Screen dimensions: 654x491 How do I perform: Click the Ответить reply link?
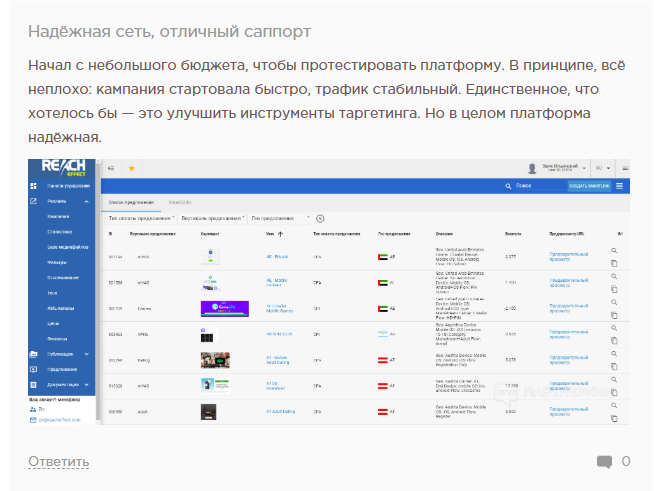click(58, 461)
